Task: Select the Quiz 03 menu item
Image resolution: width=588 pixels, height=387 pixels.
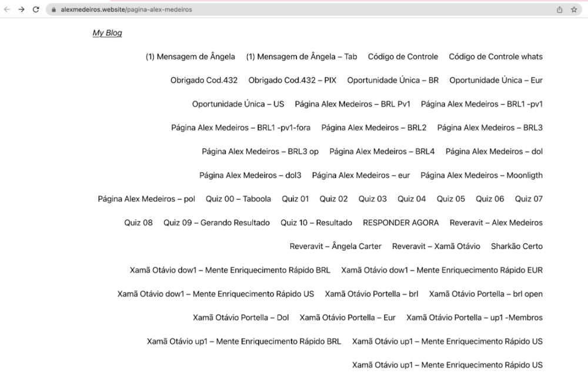Action: tap(372, 199)
